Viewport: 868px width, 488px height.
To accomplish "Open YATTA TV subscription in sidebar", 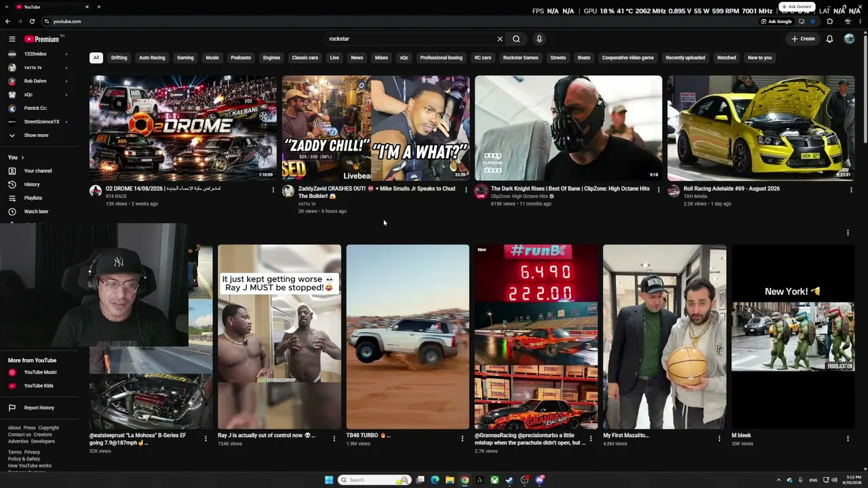I will [38, 68].
